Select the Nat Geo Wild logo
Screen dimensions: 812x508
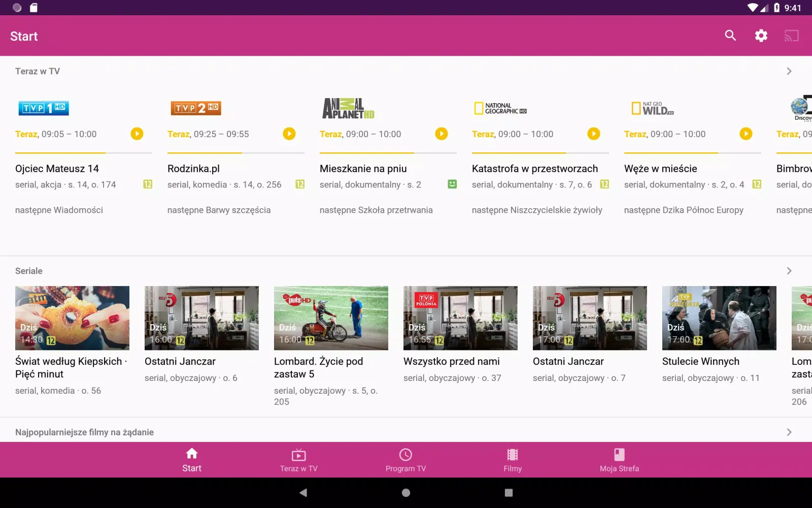653,108
